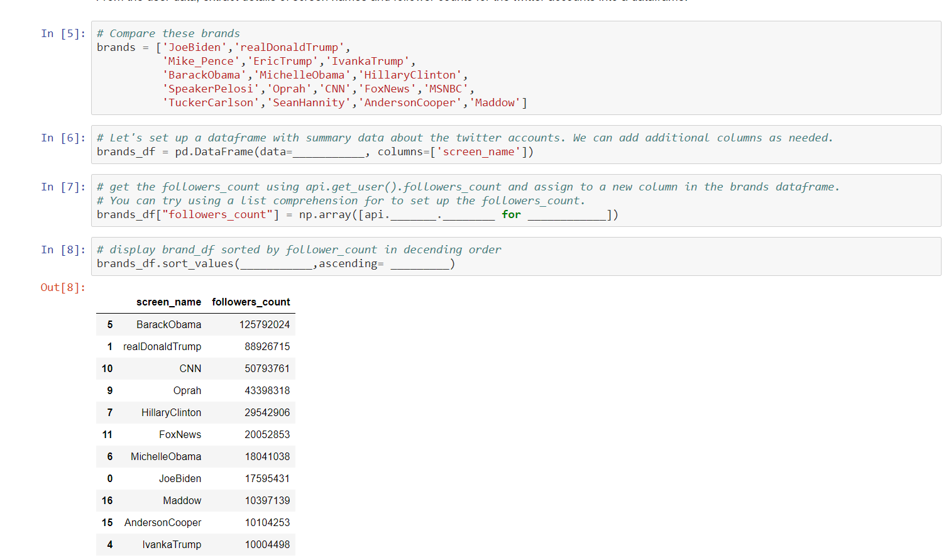This screenshot has width=951, height=560.
Task: Click the '# Compare these brands' comment
Action: [x=168, y=33]
